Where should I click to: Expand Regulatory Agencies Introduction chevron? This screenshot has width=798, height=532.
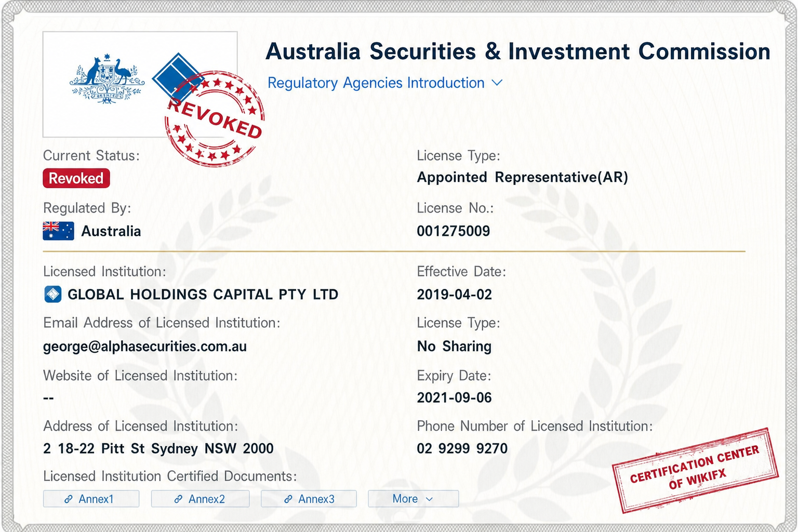[x=497, y=83]
